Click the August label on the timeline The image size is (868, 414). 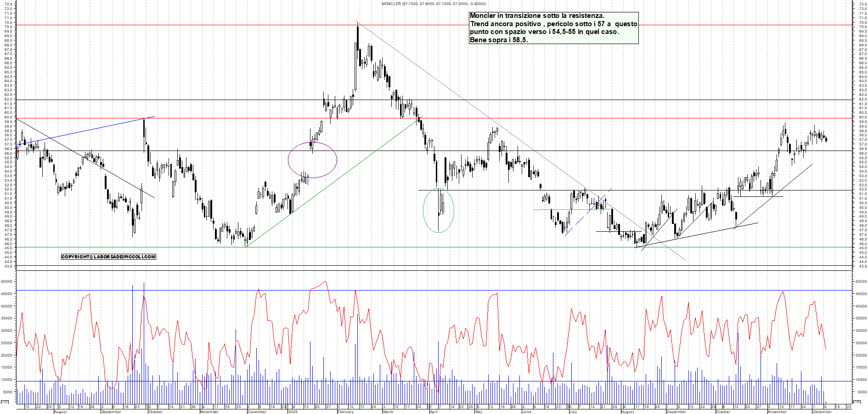pos(60,412)
